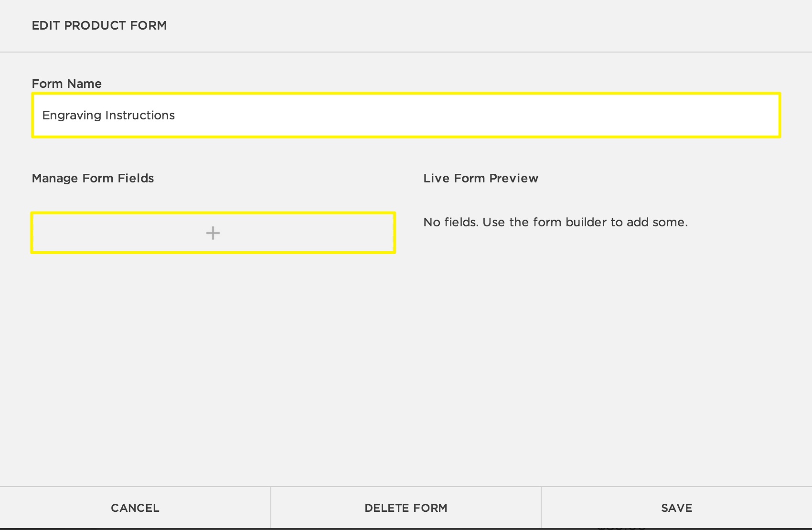Focus the Form Name input field
812x530 pixels.
406,115
